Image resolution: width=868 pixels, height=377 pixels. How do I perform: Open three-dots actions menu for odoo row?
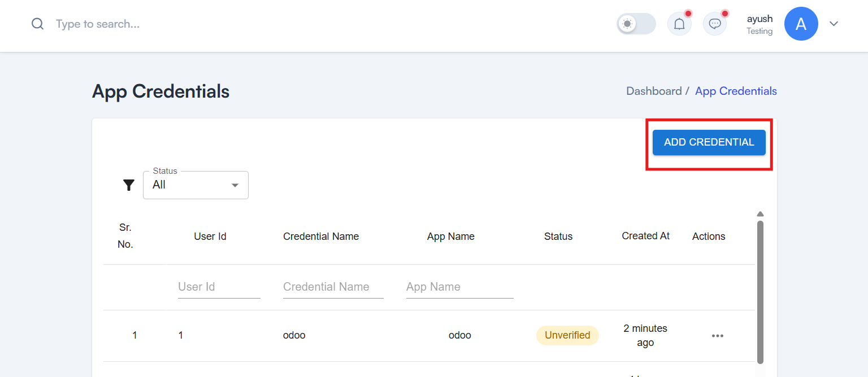(x=718, y=336)
